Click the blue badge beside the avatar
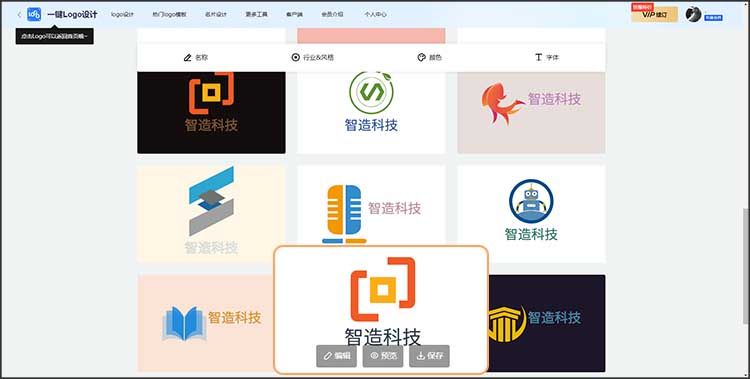Image resolution: width=750 pixels, height=379 pixels. (713, 18)
